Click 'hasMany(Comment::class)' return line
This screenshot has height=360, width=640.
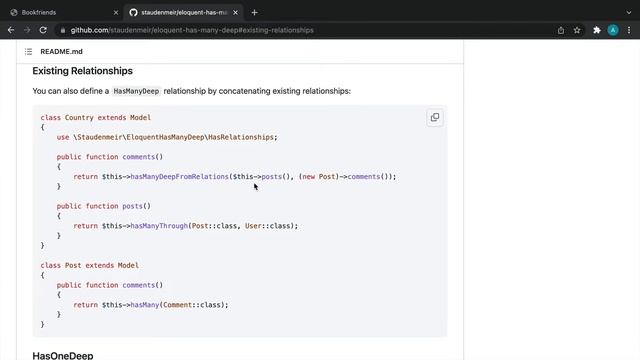pos(151,305)
